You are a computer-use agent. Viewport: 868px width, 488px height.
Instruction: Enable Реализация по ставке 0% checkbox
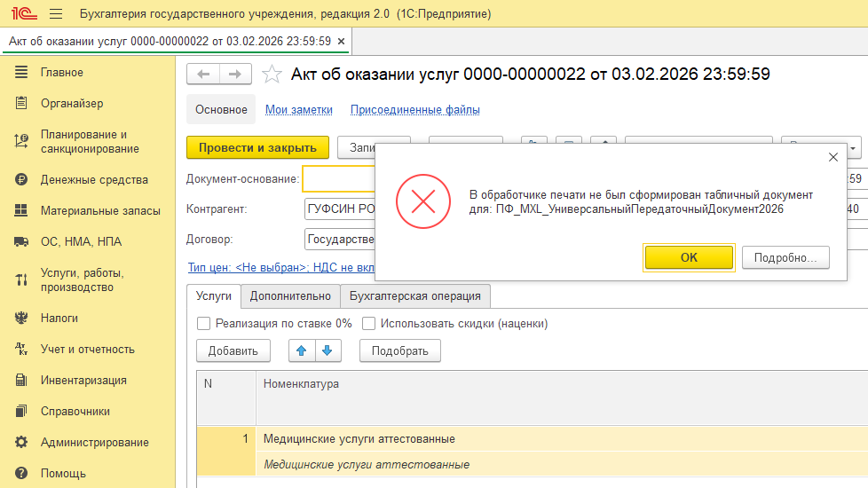(204, 324)
